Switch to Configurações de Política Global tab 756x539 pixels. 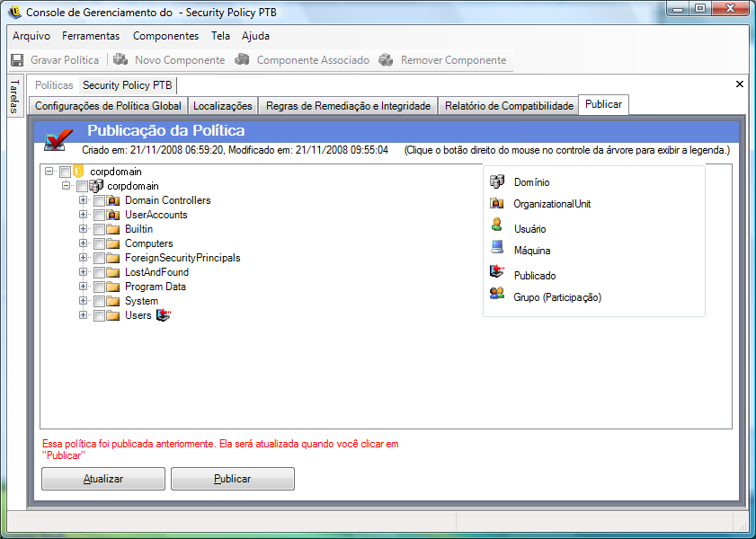click(108, 106)
